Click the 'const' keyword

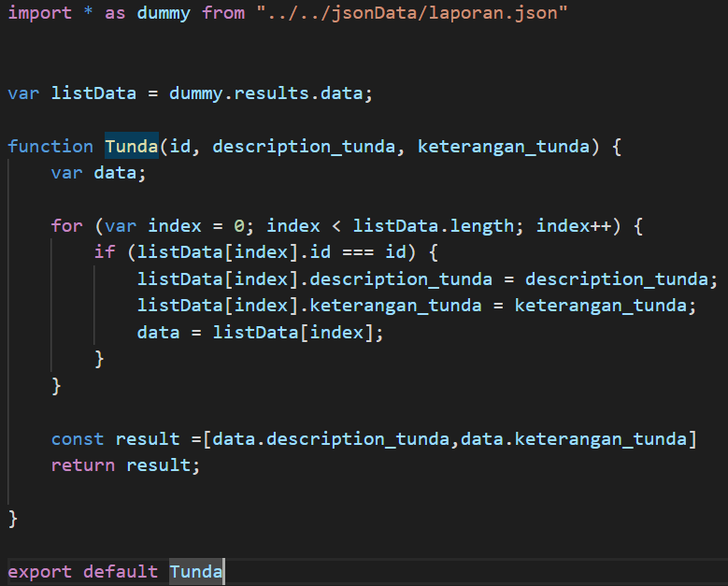point(78,439)
